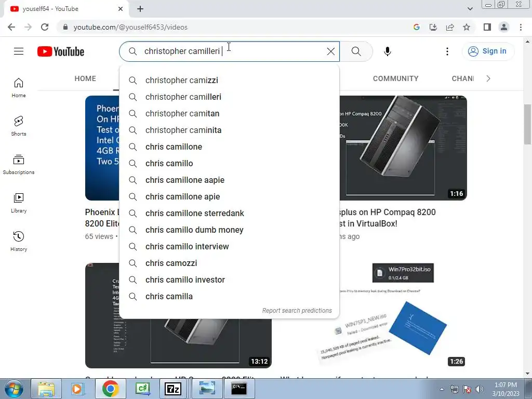Choose suggestion 'chris camilla'

click(x=229, y=297)
